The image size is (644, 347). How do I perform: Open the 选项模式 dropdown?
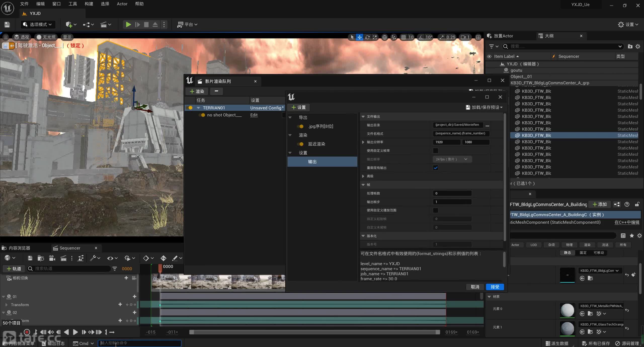tap(37, 24)
